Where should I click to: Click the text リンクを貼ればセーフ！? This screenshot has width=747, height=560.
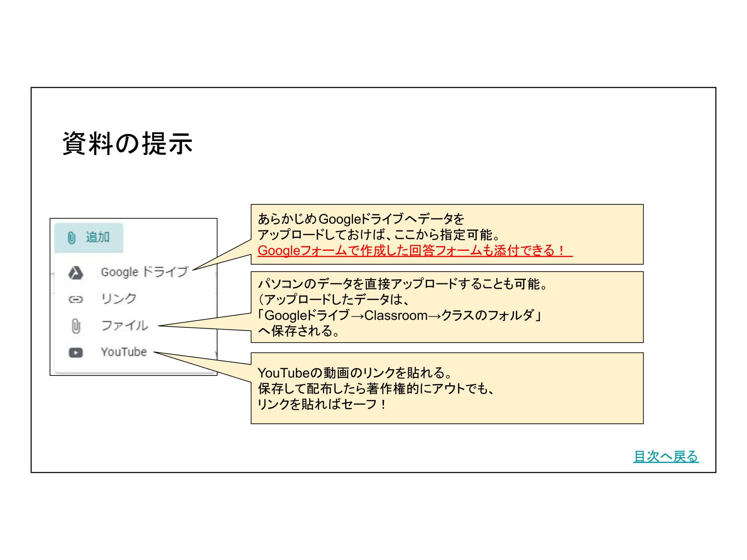pos(322,404)
